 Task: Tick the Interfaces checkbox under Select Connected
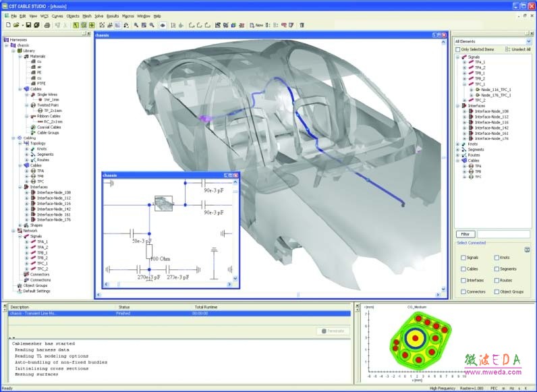click(x=463, y=280)
